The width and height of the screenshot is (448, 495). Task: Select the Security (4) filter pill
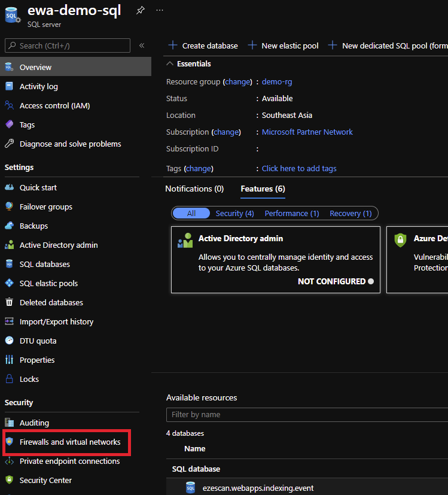click(234, 213)
